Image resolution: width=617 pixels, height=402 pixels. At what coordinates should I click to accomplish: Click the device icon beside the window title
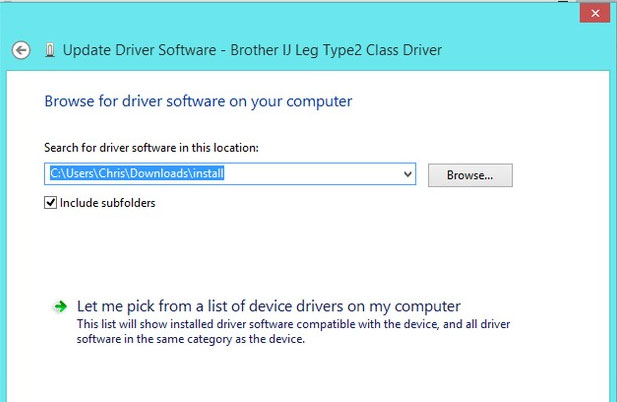coord(50,50)
